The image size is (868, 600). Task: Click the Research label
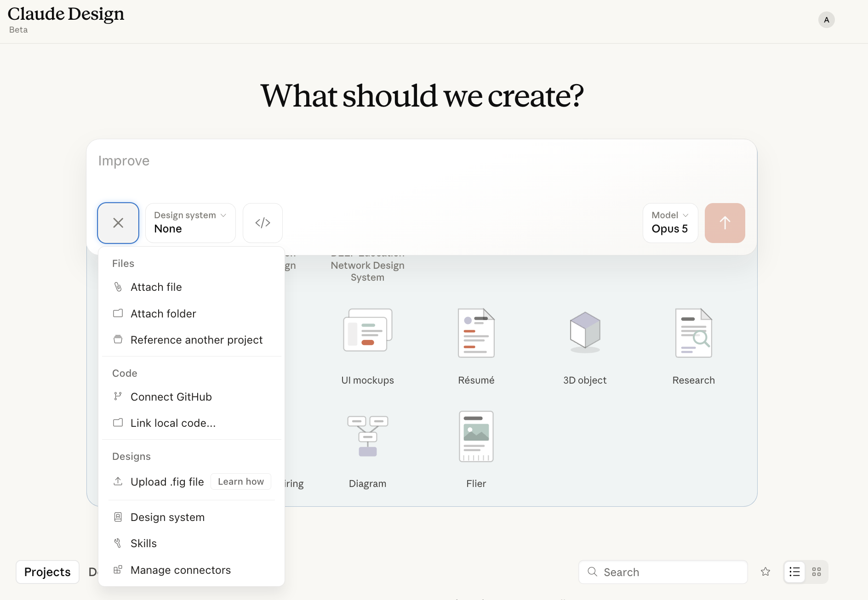point(693,380)
